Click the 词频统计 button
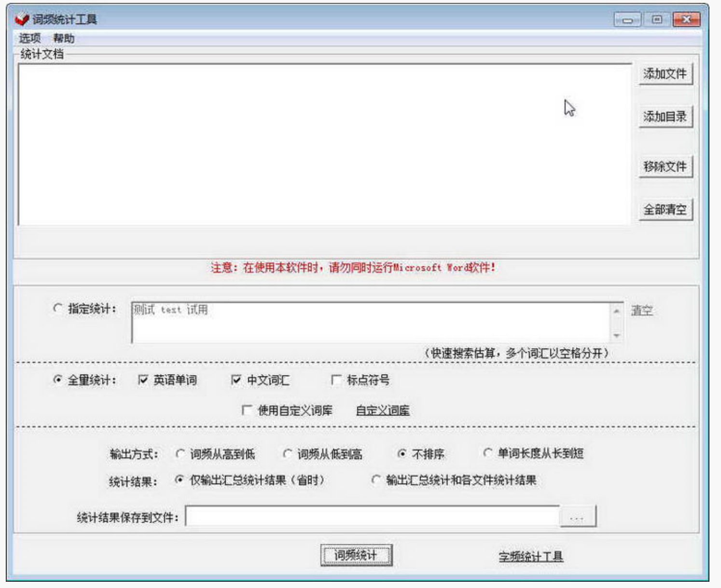 click(356, 555)
